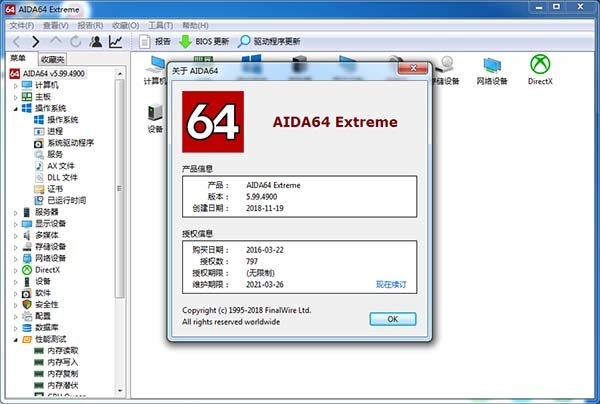Switch to the 收藏夹 tab
This screenshot has width=600, height=404.
point(52,59)
